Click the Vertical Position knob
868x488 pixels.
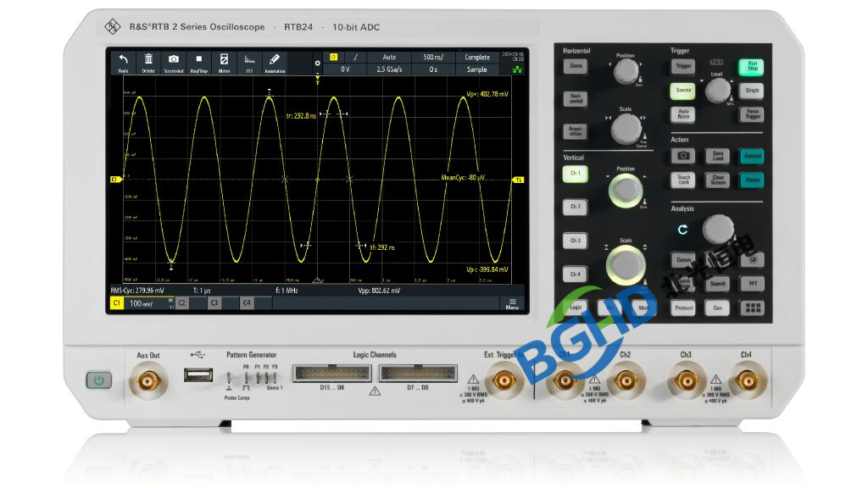click(626, 191)
